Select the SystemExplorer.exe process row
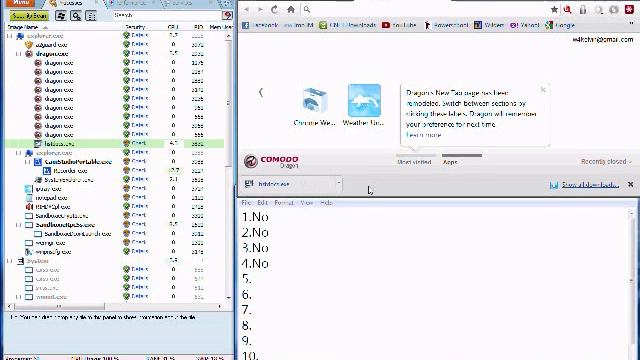The height and width of the screenshot is (360, 640). click(x=114, y=180)
